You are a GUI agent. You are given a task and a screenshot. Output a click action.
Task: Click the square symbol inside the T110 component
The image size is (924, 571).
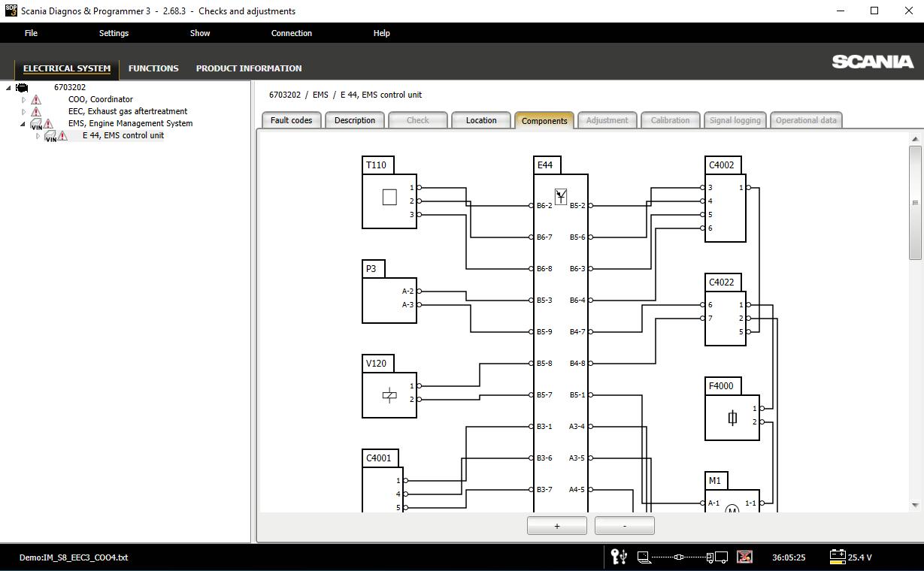point(389,197)
